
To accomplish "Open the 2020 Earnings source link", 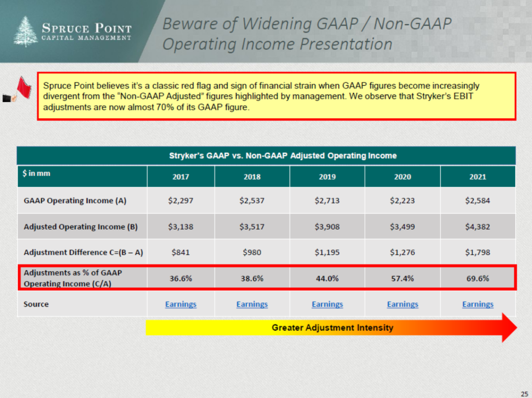I will pos(403,304).
